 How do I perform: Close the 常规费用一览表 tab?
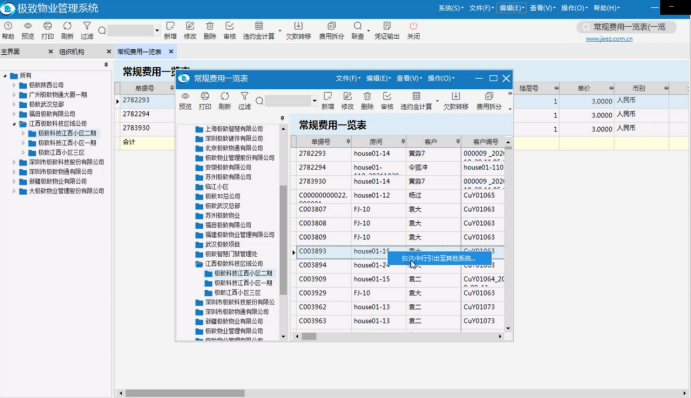tap(171, 52)
